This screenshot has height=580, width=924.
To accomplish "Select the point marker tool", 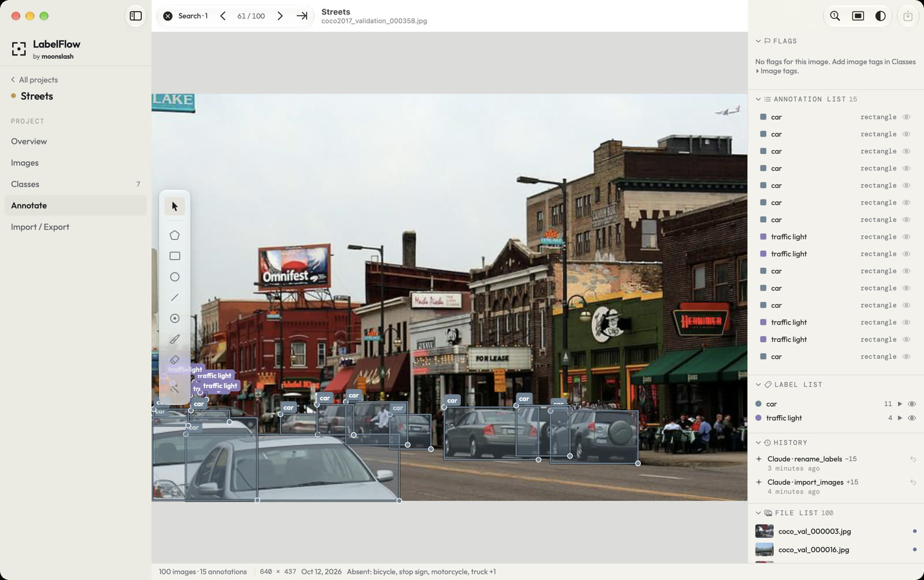I will click(x=175, y=318).
